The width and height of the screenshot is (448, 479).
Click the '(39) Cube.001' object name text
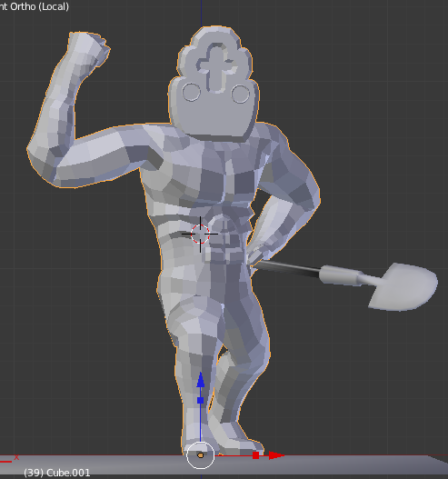[x=57, y=473]
